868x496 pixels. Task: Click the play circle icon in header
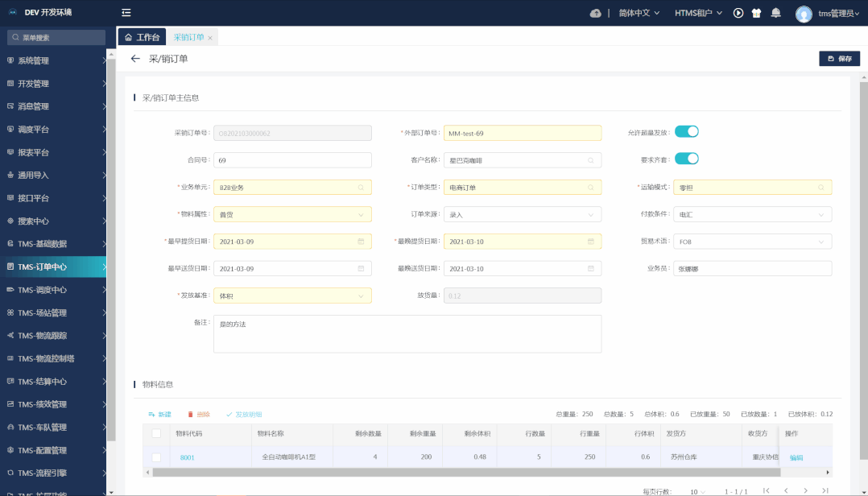click(x=738, y=13)
